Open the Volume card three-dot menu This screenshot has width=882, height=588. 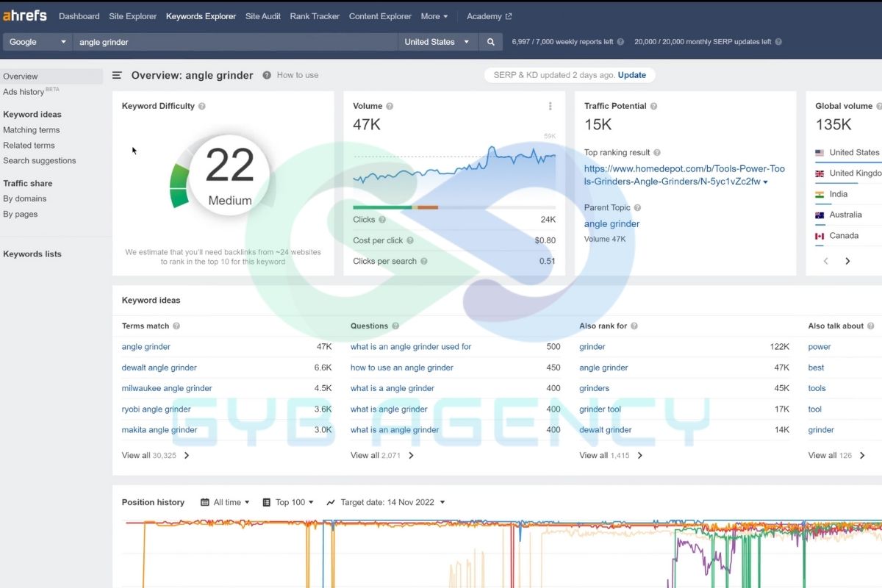pos(550,106)
